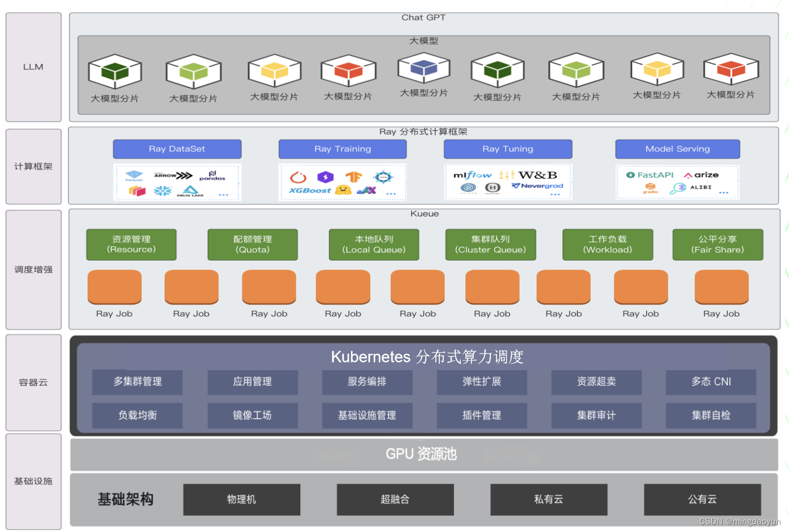This screenshot has width=789, height=532.
Task: Click the 计算框架 layer label
Action: tap(33, 166)
